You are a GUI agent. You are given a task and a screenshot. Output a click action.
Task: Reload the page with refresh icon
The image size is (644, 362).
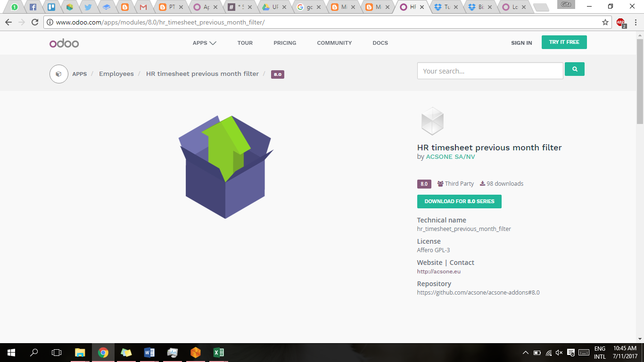35,22
